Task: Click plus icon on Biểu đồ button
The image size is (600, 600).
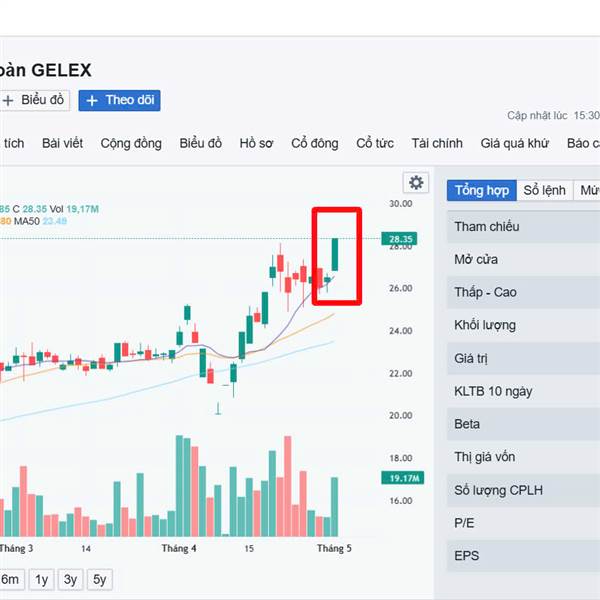Action: point(8,101)
